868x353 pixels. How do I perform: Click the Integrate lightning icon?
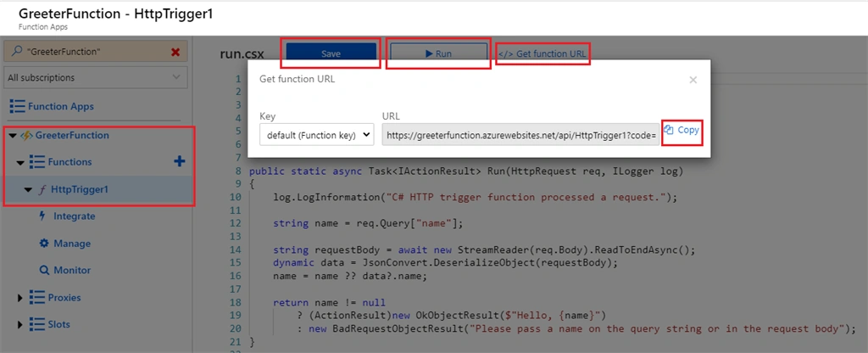43,216
